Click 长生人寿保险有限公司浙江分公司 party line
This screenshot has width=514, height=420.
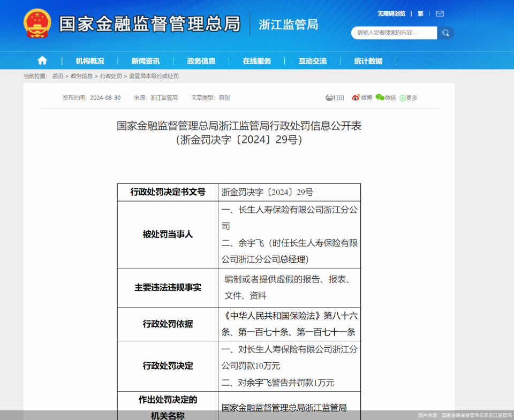(x=290, y=218)
